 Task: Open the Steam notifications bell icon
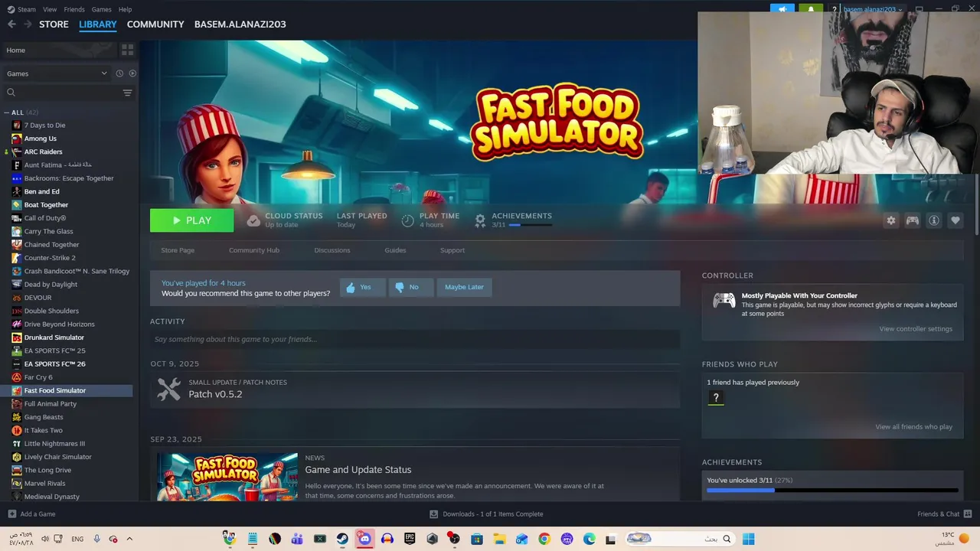click(811, 9)
